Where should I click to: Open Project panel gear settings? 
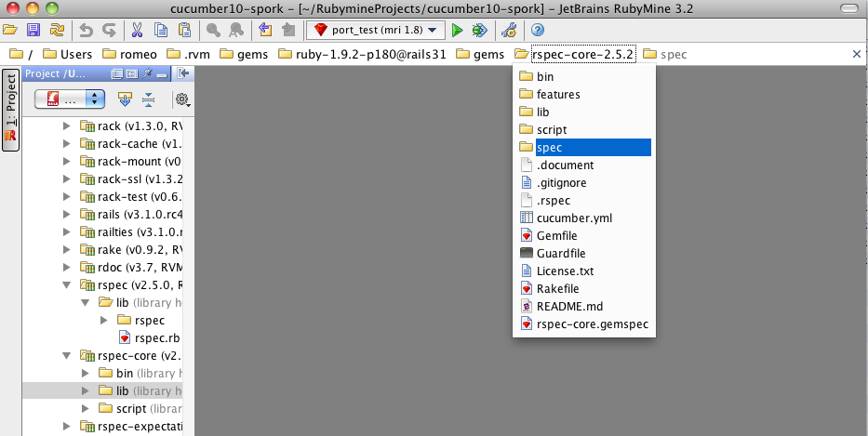tap(182, 99)
